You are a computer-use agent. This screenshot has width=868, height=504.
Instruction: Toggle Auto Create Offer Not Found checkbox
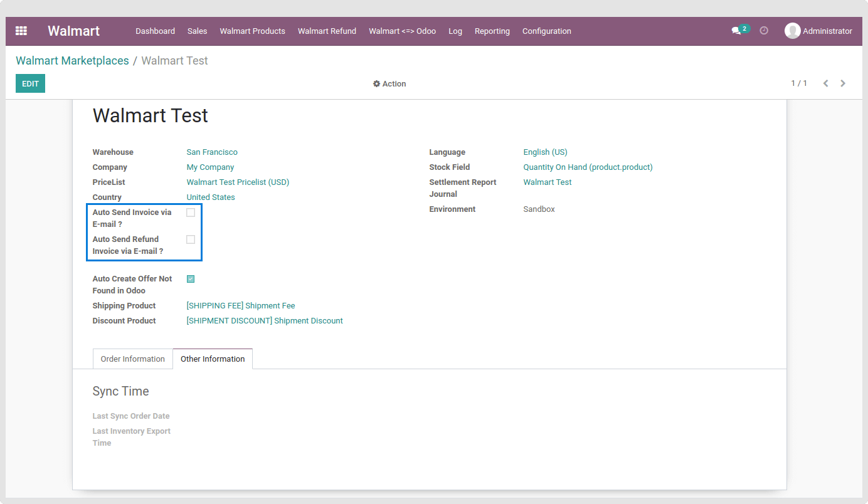tap(191, 279)
